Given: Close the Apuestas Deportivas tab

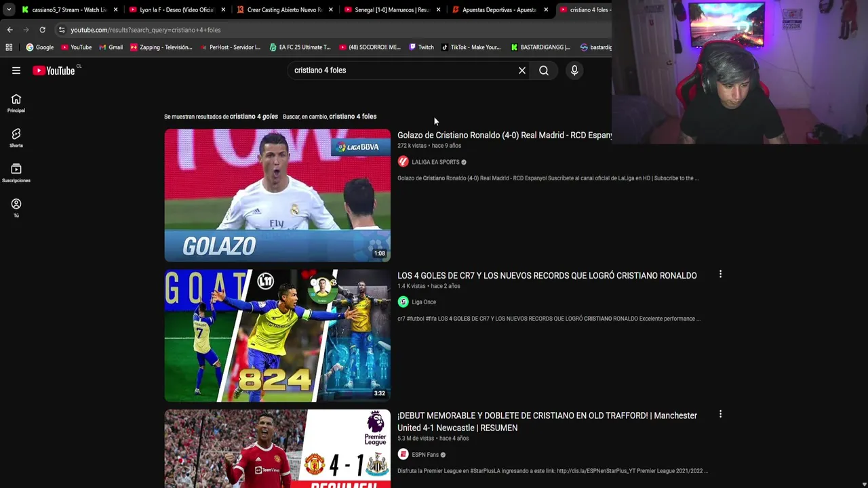Looking at the screenshot, I should [546, 9].
